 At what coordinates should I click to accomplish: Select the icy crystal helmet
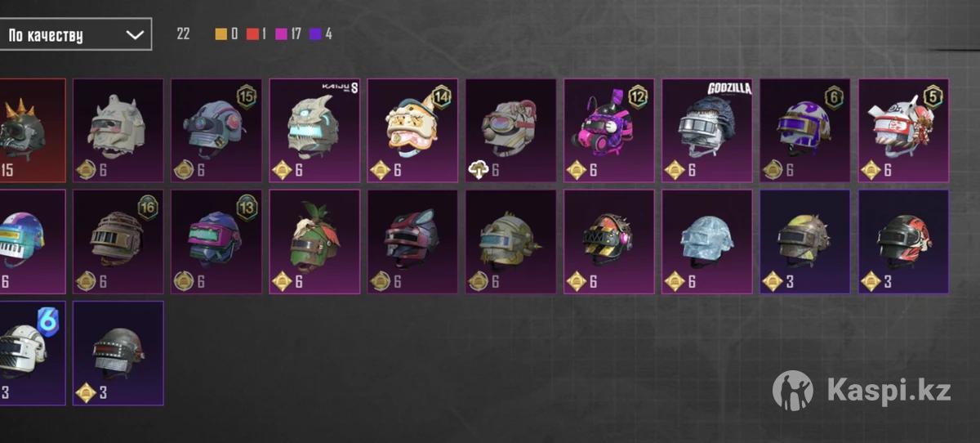706,241
